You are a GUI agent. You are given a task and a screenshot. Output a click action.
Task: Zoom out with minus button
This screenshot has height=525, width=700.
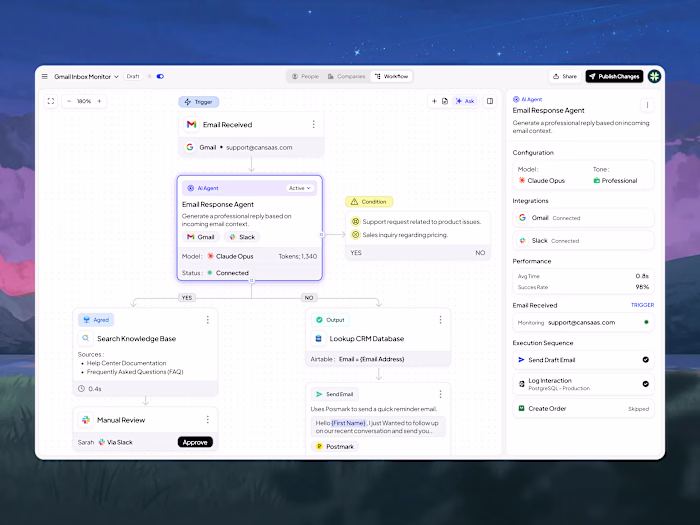click(x=69, y=101)
